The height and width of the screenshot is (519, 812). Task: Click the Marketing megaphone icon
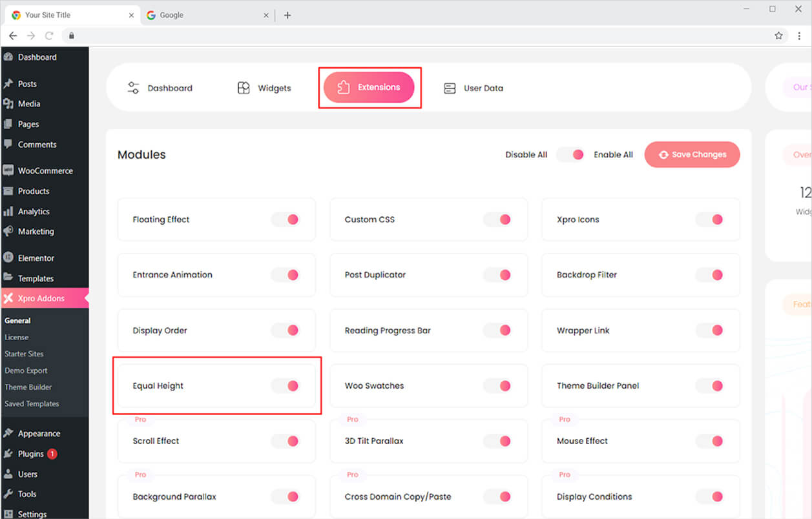[x=8, y=232]
